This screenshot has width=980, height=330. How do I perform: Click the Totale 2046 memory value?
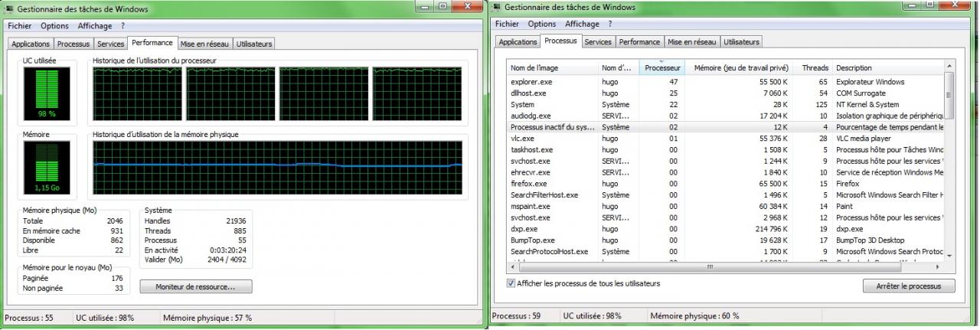click(115, 221)
